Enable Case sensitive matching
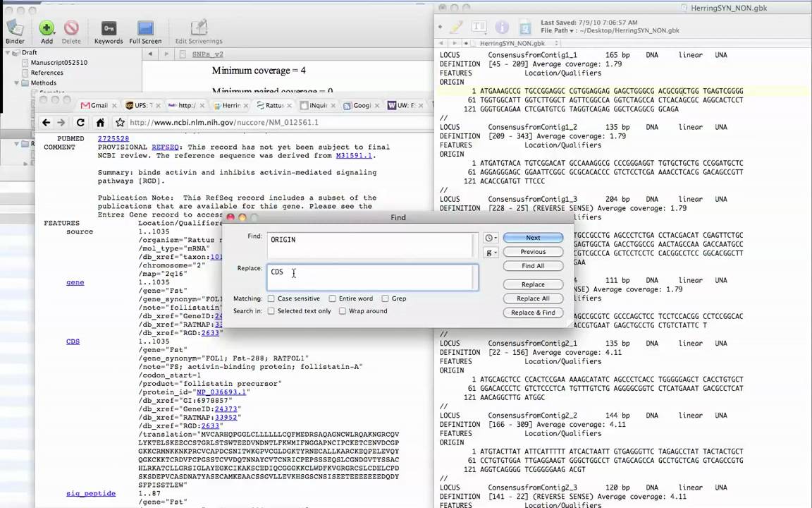 pos(271,298)
